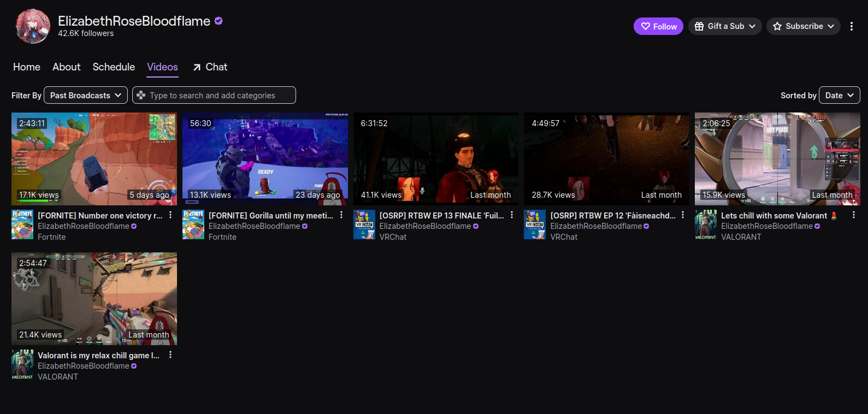Open options for Gorilla until my meeting video

tap(341, 215)
